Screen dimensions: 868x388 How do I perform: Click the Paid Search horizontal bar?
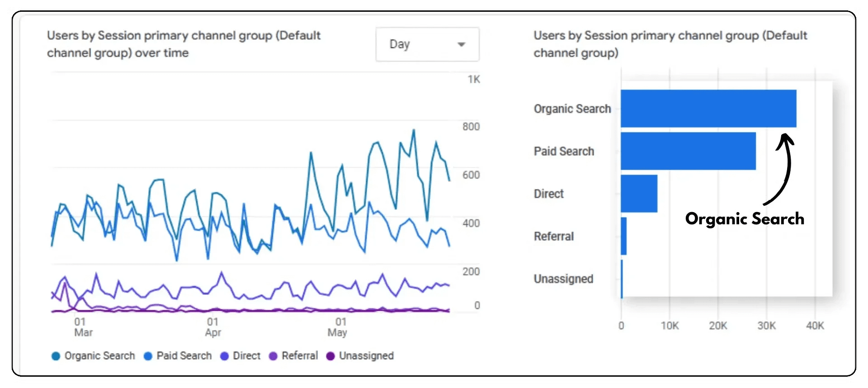pyautogui.click(x=688, y=151)
